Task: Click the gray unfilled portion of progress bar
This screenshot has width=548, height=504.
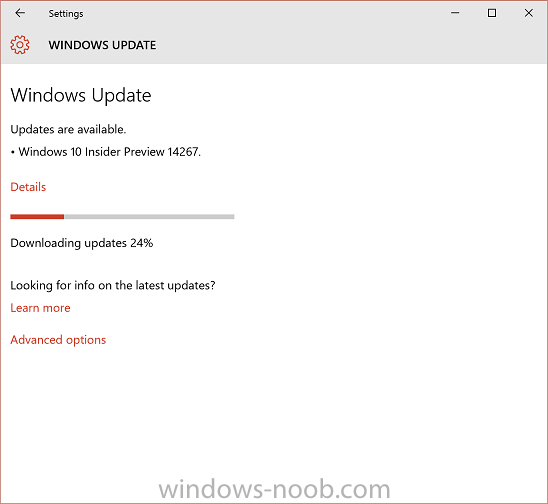Action: 149,217
